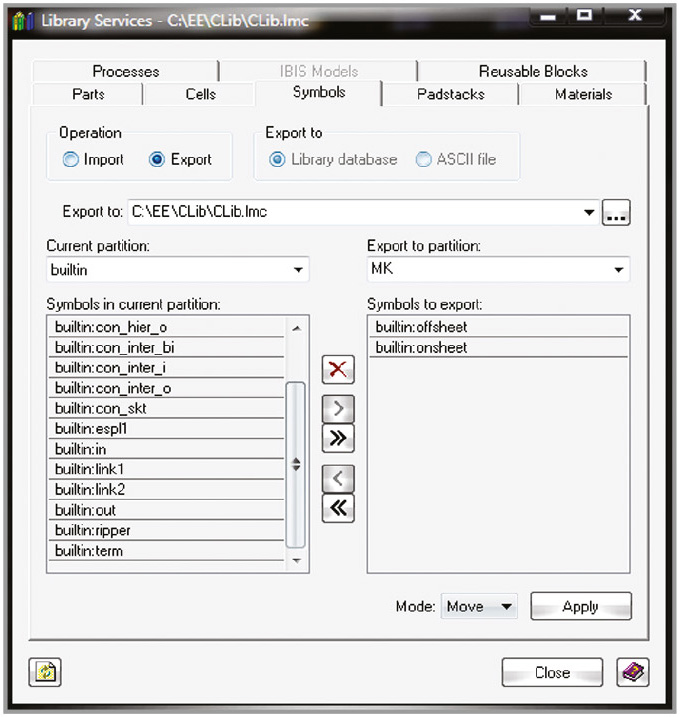Switch to the Padstacks tab
This screenshot has width=681, height=717.
click(x=450, y=94)
